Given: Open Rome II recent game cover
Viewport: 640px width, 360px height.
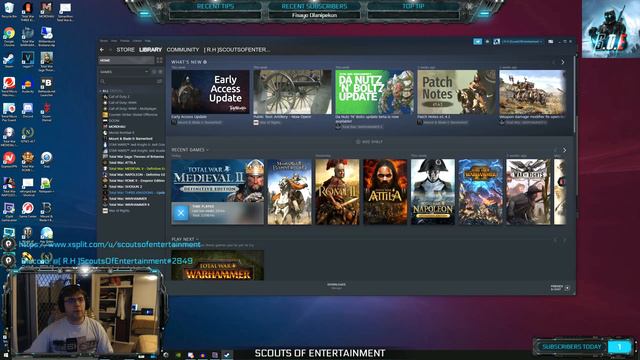Looking at the screenshot, I should pyautogui.click(x=337, y=192).
